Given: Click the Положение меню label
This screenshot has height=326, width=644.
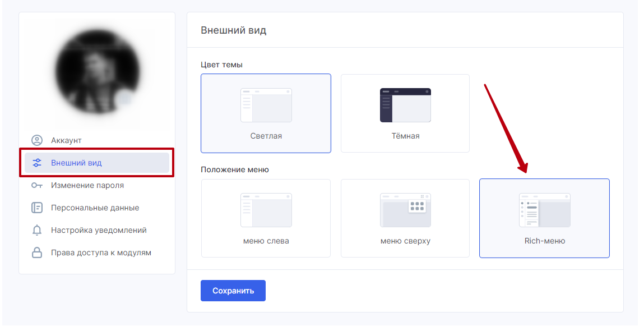Looking at the screenshot, I should 234,169.
